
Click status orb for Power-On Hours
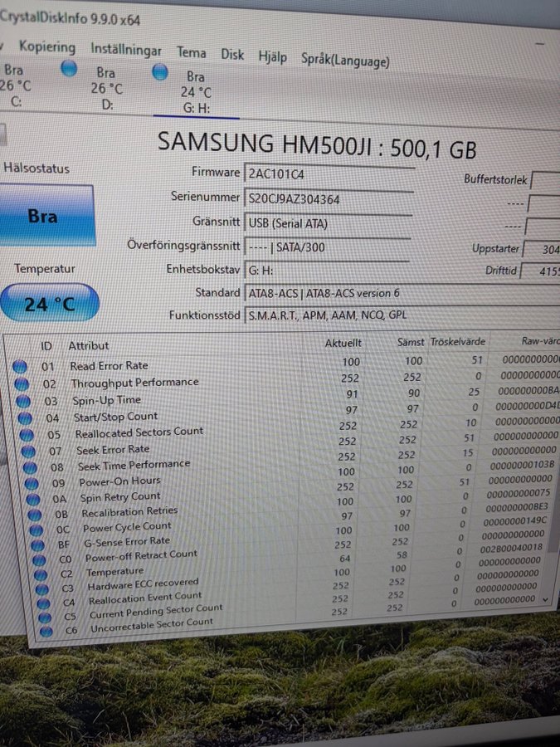click(x=32, y=484)
